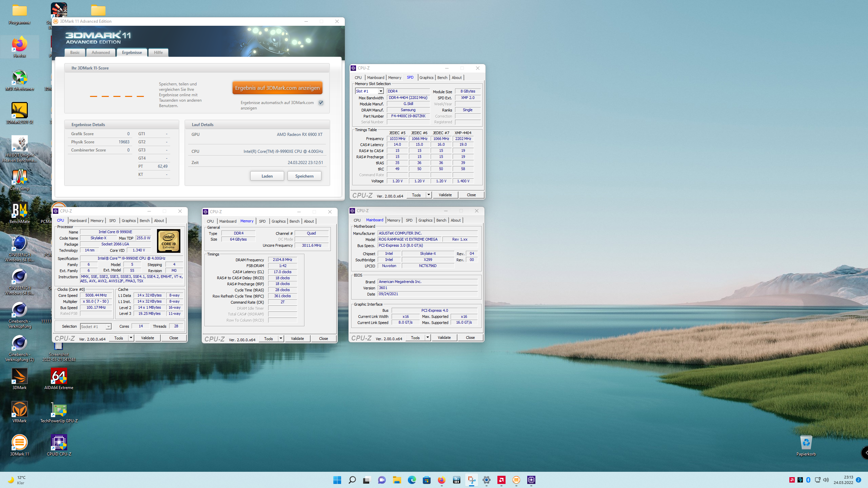Click Close in Mainboard CPU-Z window
This screenshot has width=868, height=488.
tap(470, 338)
